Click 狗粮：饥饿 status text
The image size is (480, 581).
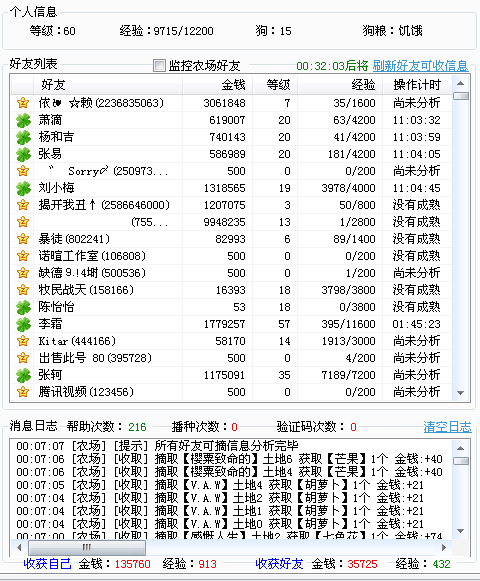tap(393, 31)
